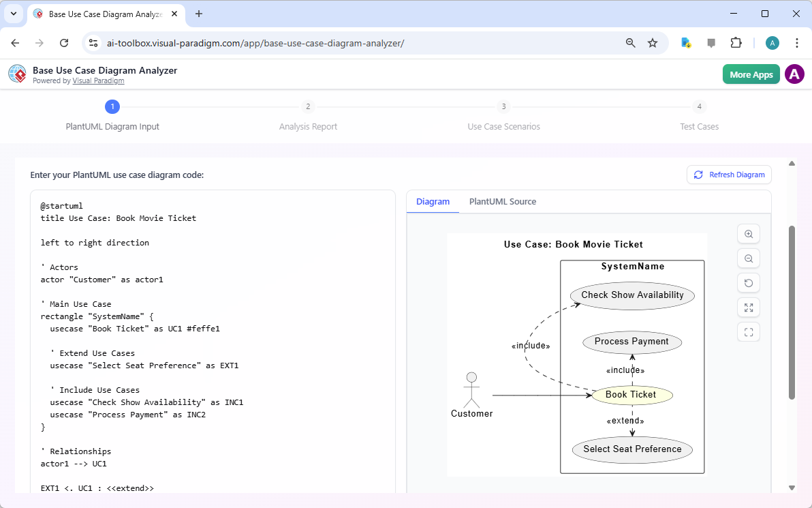Click the Visual Paradigm AI Toolbox logo
Screen dimensions: 812x508
pos(17,74)
